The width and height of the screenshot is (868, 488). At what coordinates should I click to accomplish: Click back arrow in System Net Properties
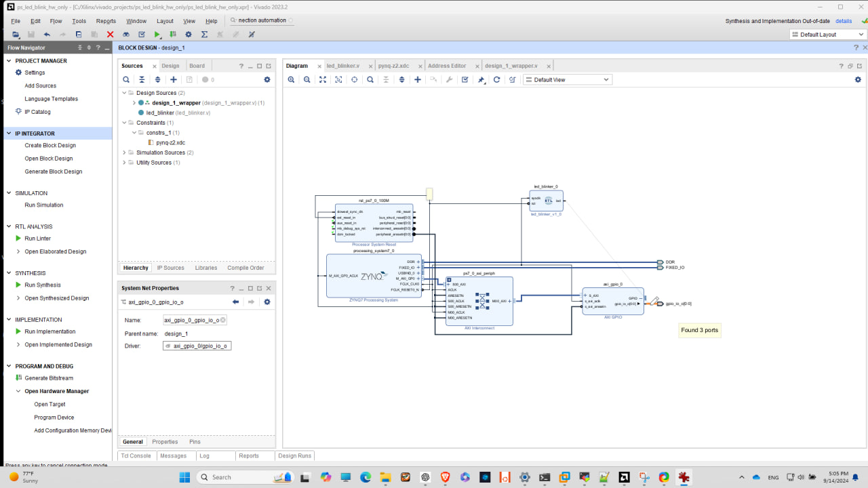(x=235, y=302)
